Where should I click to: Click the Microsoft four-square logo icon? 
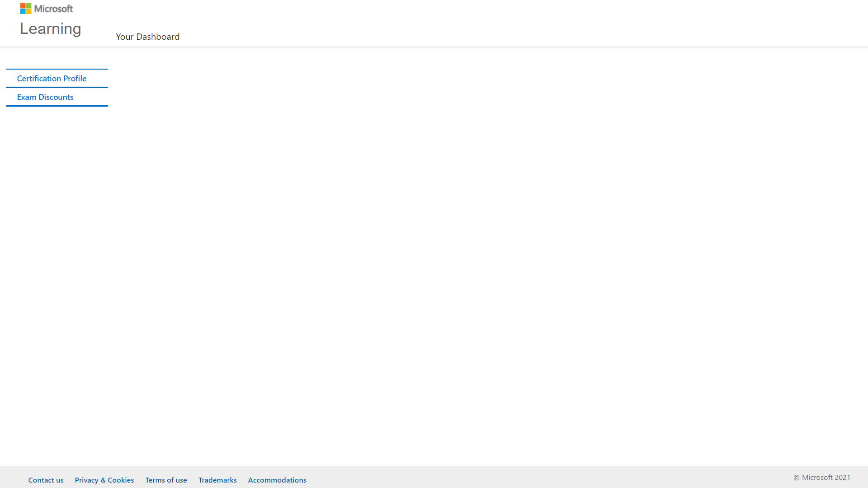(26, 9)
